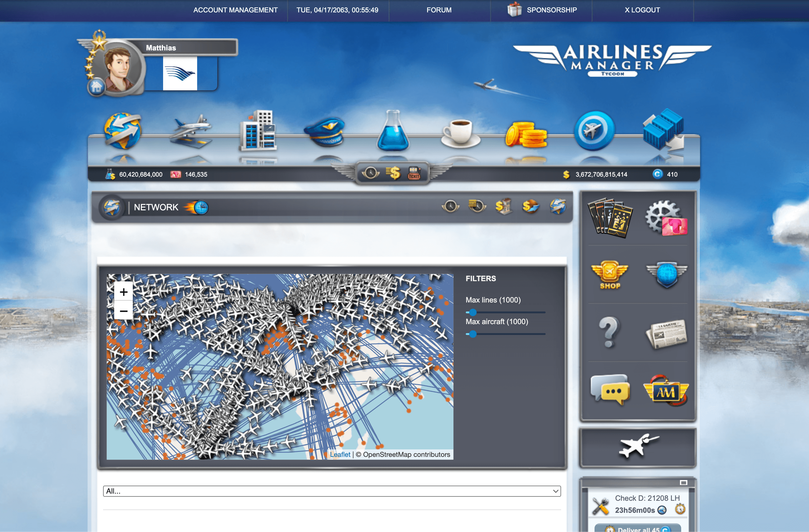Zoom out on the network map

tap(124, 311)
